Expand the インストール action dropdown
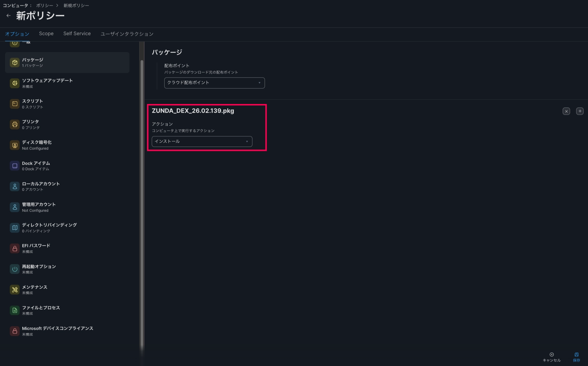The image size is (588, 366). tap(202, 141)
